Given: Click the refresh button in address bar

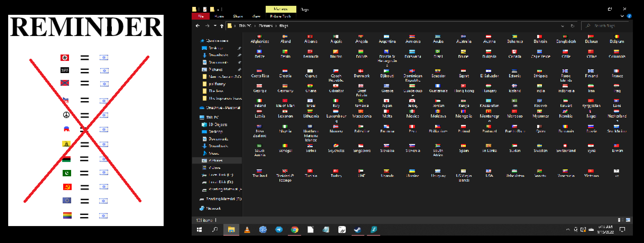Looking at the screenshot, I should (572, 26).
